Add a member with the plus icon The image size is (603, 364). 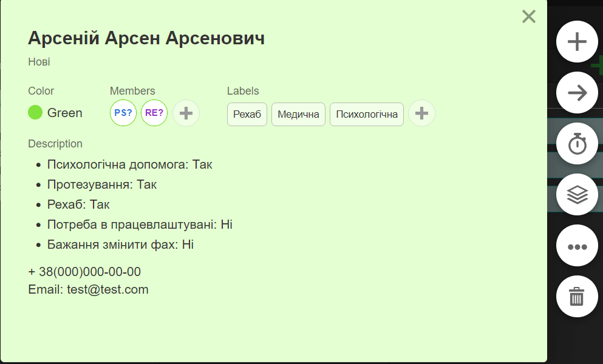186,113
